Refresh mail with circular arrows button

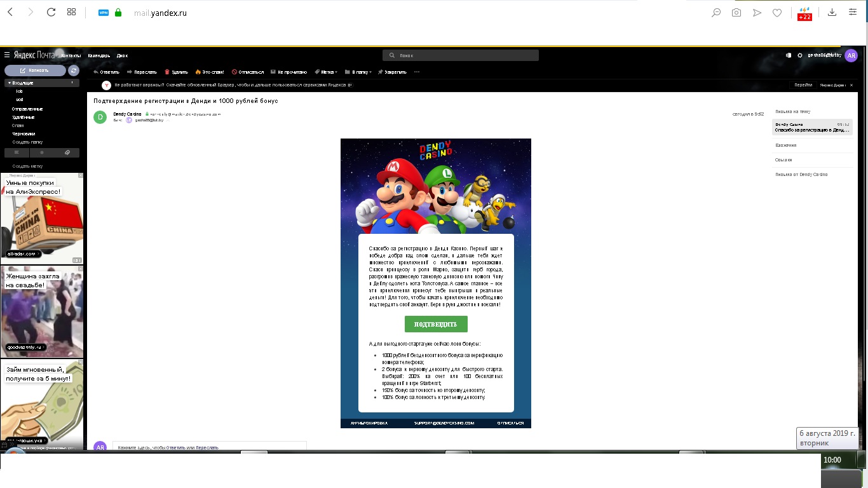point(74,71)
